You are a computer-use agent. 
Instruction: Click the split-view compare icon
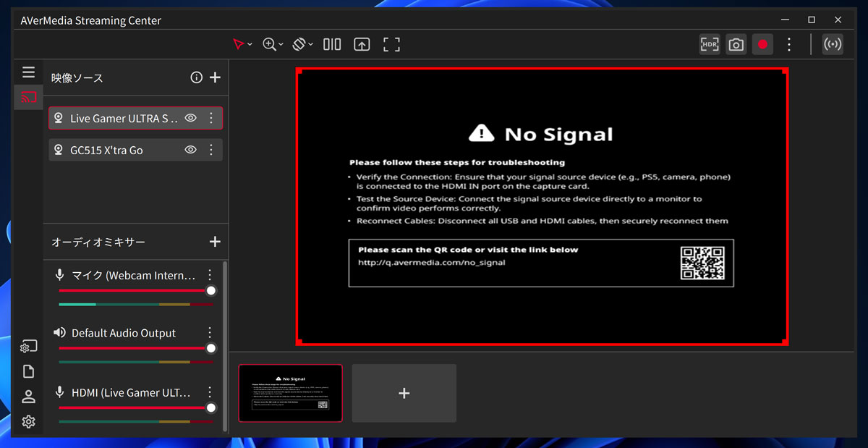pyautogui.click(x=332, y=45)
